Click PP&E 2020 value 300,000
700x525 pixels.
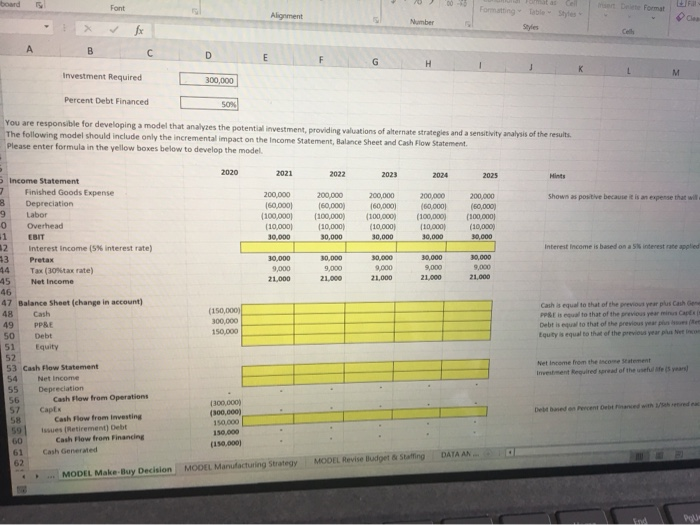[x=225, y=321]
